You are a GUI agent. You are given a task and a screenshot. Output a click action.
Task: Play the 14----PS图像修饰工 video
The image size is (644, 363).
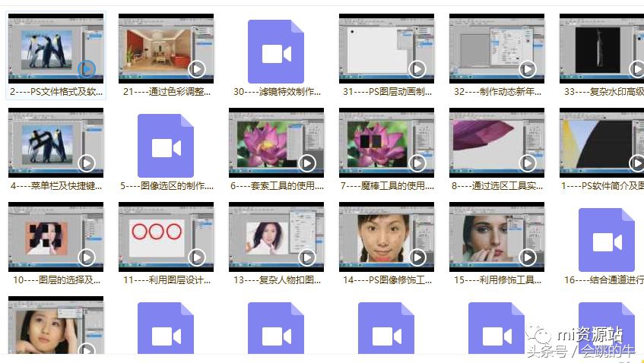(x=417, y=257)
